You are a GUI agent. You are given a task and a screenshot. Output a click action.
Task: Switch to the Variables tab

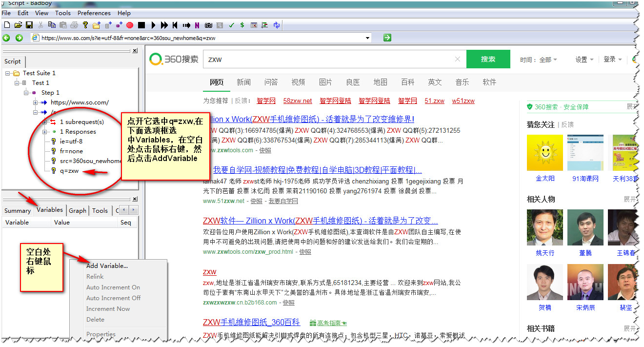tap(50, 210)
